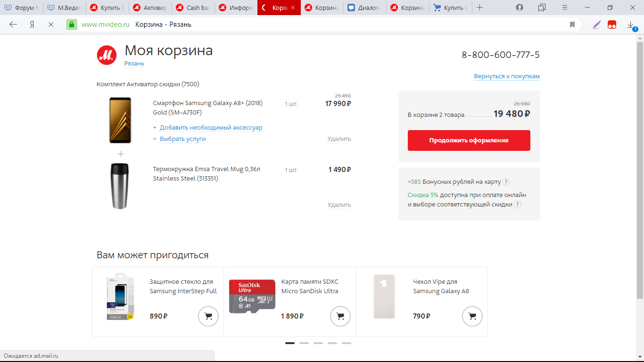Click the Emsa Travel Mug thumbnail
Image resolution: width=644 pixels, height=362 pixels.
pos(120,186)
